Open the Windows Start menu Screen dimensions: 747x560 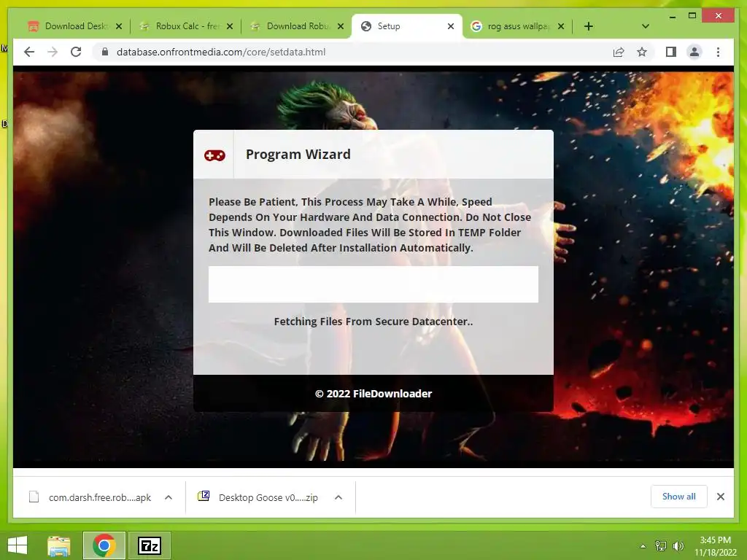click(18, 545)
